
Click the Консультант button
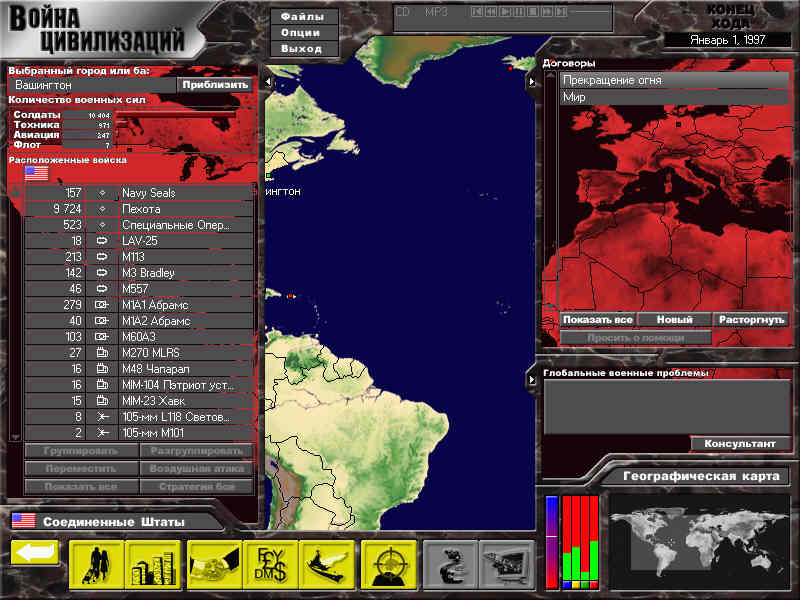coord(740,444)
